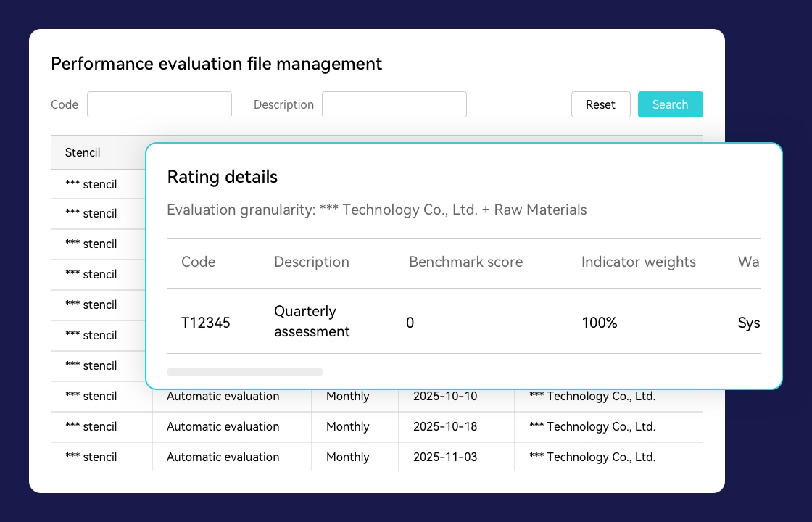The height and width of the screenshot is (522, 812).
Task: Select the Stencil column header
Action: coord(83,152)
